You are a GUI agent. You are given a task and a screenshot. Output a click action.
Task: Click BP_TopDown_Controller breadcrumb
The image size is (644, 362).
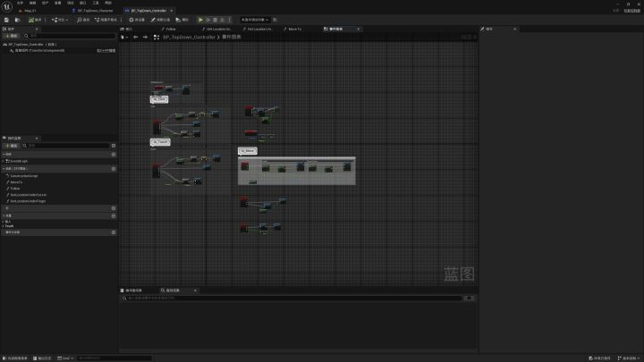(x=189, y=37)
